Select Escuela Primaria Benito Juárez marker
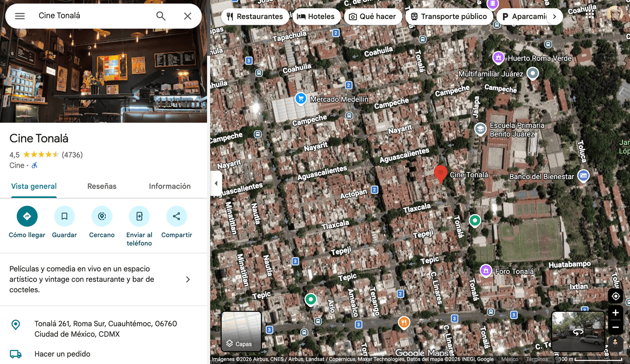 click(x=480, y=129)
